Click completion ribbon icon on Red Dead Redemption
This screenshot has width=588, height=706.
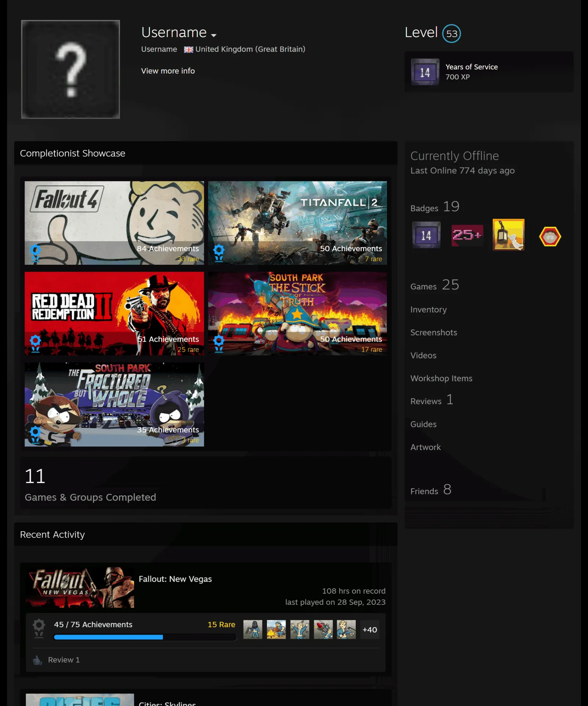pyautogui.click(x=35, y=343)
